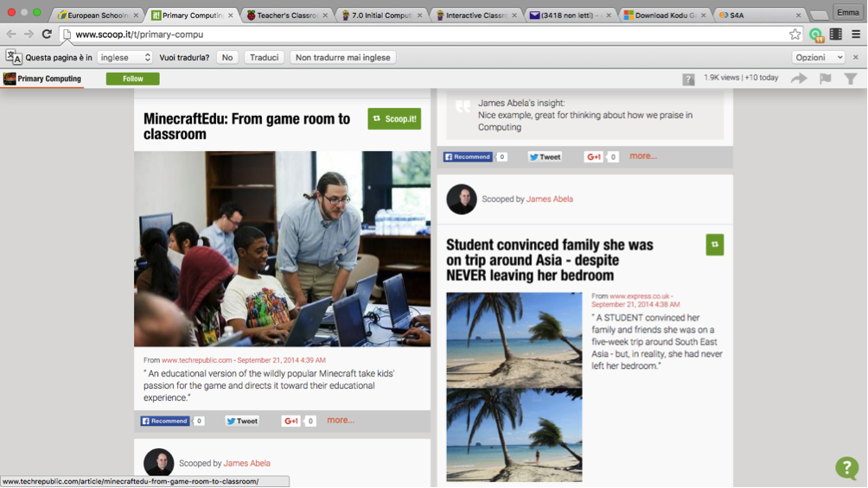Viewport: 868px width, 488px height.
Task: Close the Primary Computing tab
Action: 231,16
